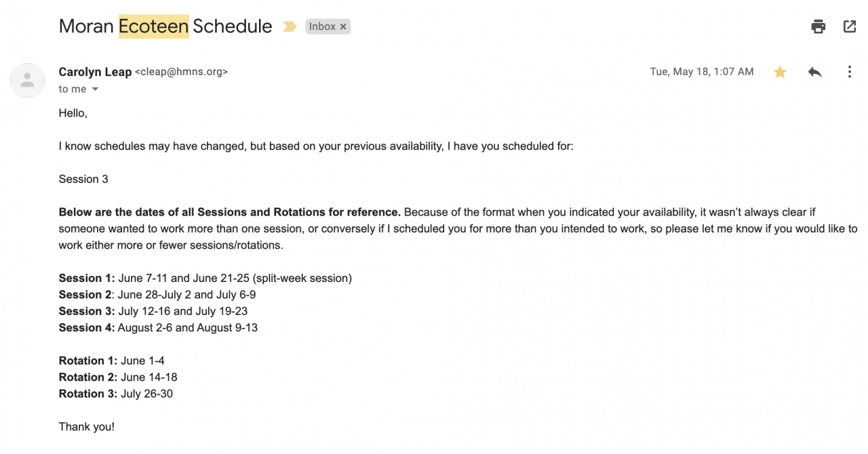The width and height of the screenshot is (868, 454).
Task: Click Carolyn Leap's profile avatar
Action: pos(27,81)
